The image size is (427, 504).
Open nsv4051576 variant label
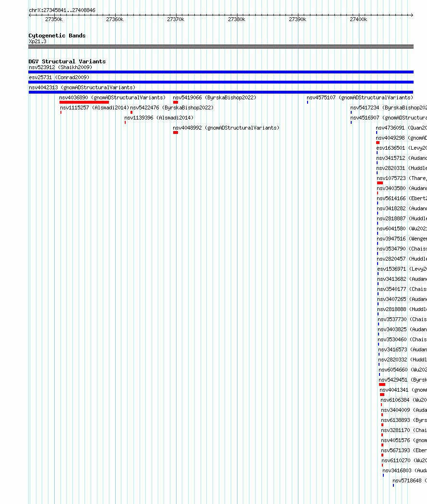click(x=404, y=440)
